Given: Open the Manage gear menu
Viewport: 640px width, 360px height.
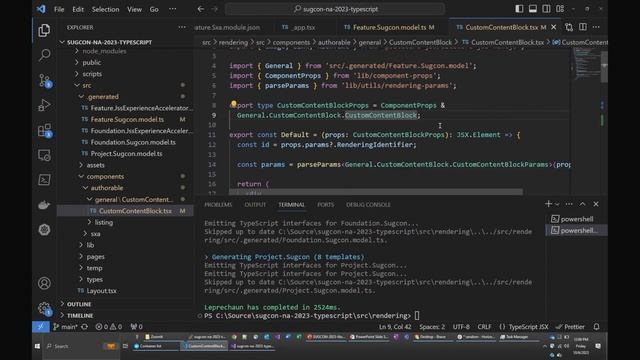Looking at the screenshot, I should (44, 309).
